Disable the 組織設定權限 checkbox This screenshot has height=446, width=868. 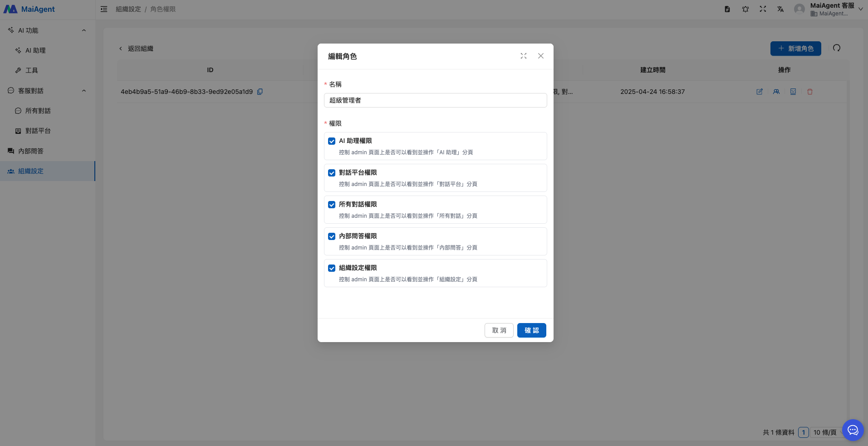(x=332, y=268)
